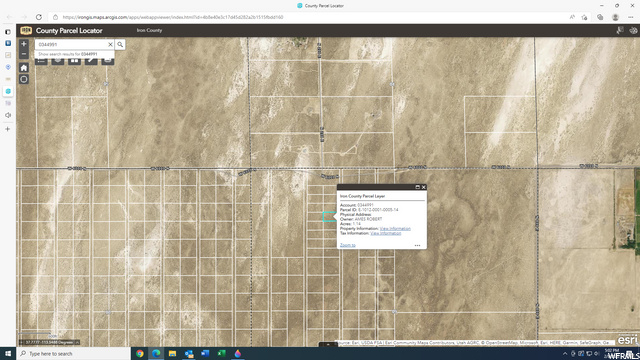Zoom out the map with the minus button
The height and width of the screenshot is (360, 640).
coord(24,54)
